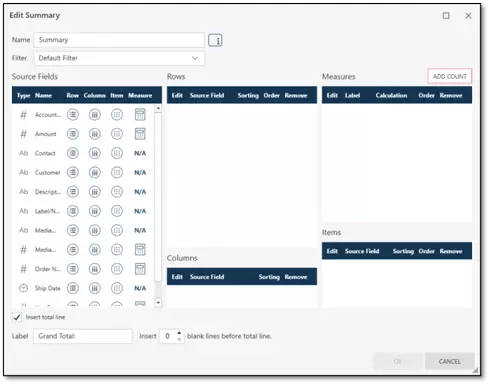Add Contact field as a column
Screen dimensions: 490x385
click(x=95, y=153)
